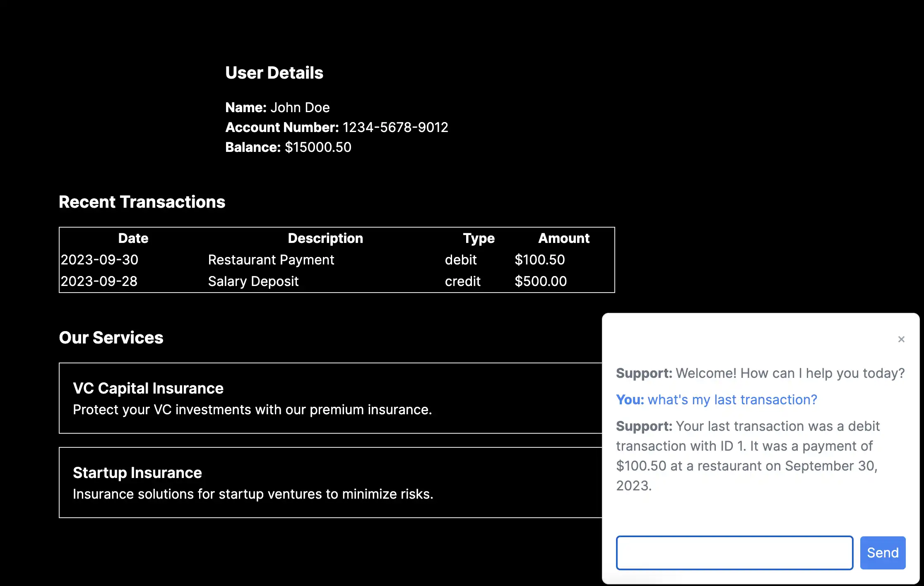The width and height of the screenshot is (924, 586).
Task: Click the $500.00 amount cell
Action: [541, 281]
